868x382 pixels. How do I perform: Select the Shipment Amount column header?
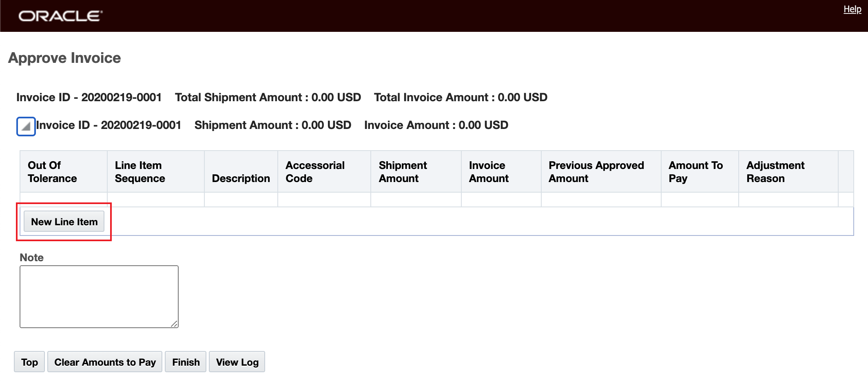(x=403, y=172)
